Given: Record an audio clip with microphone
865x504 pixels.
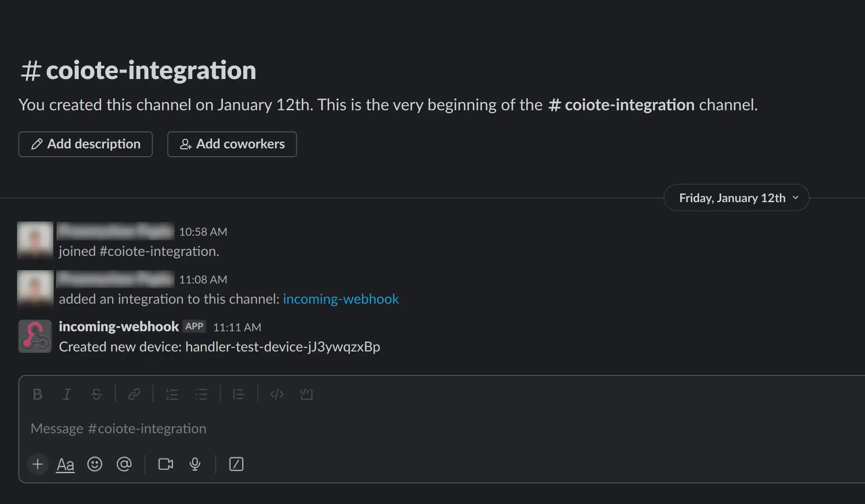Looking at the screenshot, I should (x=195, y=464).
